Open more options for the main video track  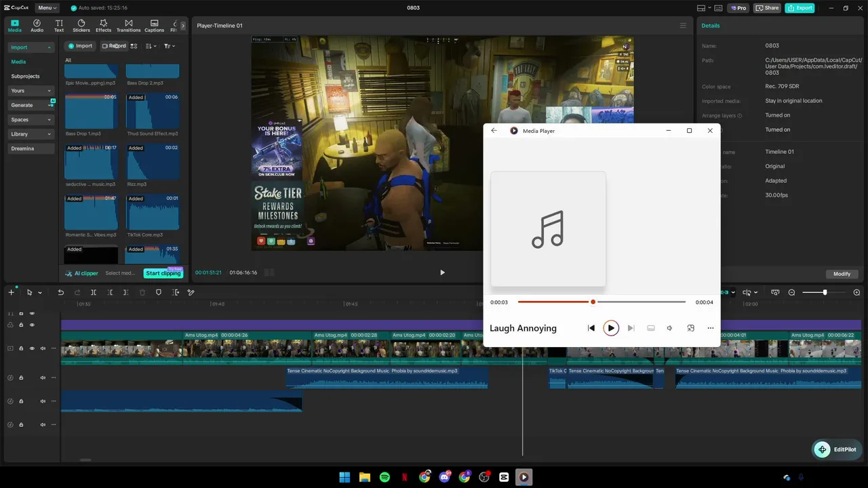point(54,348)
